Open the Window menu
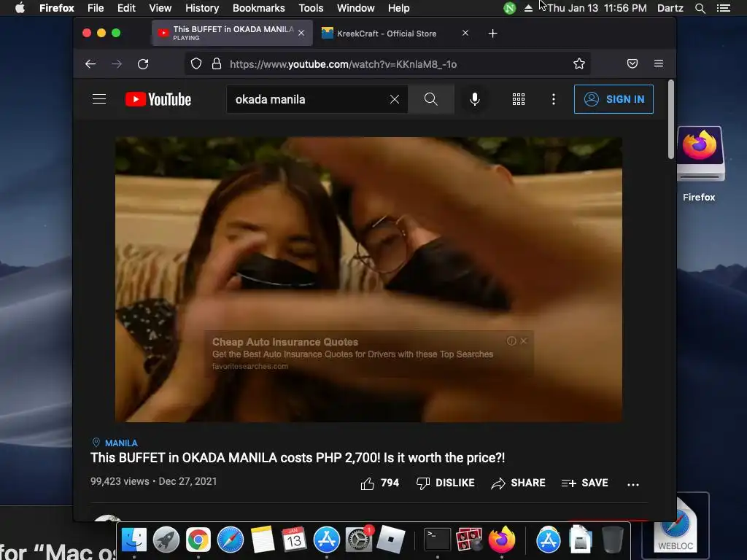 [x=356, y=8]
